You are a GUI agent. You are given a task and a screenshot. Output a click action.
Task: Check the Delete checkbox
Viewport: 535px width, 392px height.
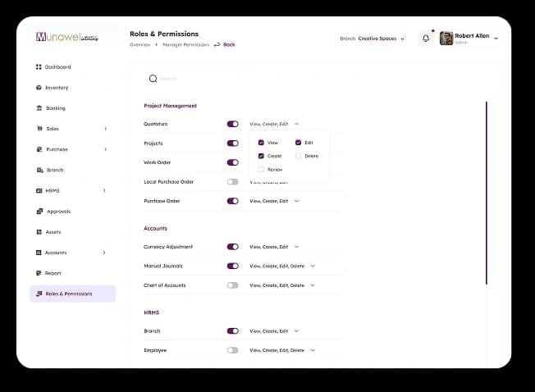[298, 156]
